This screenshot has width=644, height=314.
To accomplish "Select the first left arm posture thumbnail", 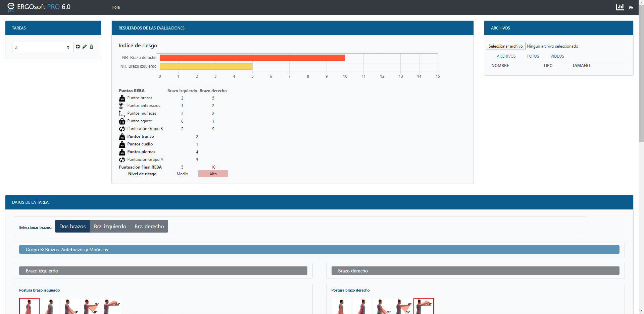I will (x=29, y=306).
